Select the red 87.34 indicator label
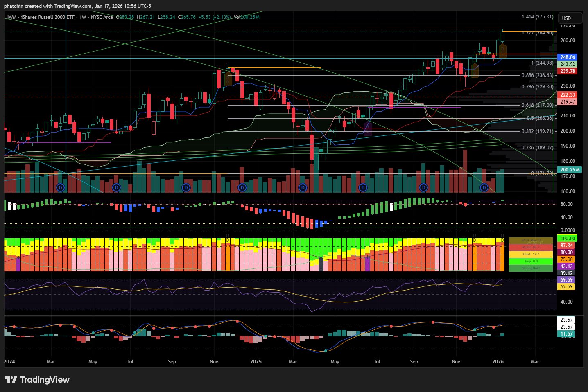The image size is (588, 392). click(x=568, y=246)
